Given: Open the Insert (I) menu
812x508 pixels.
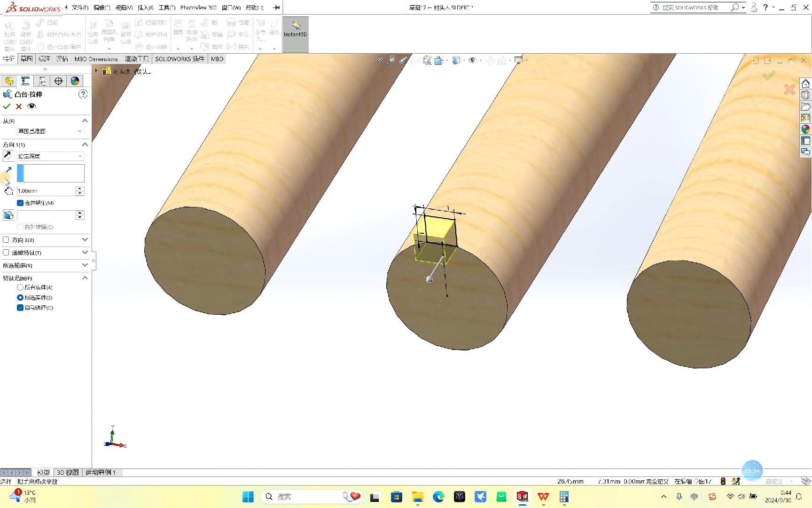Looking at the screenshot, I should [146, 8].
